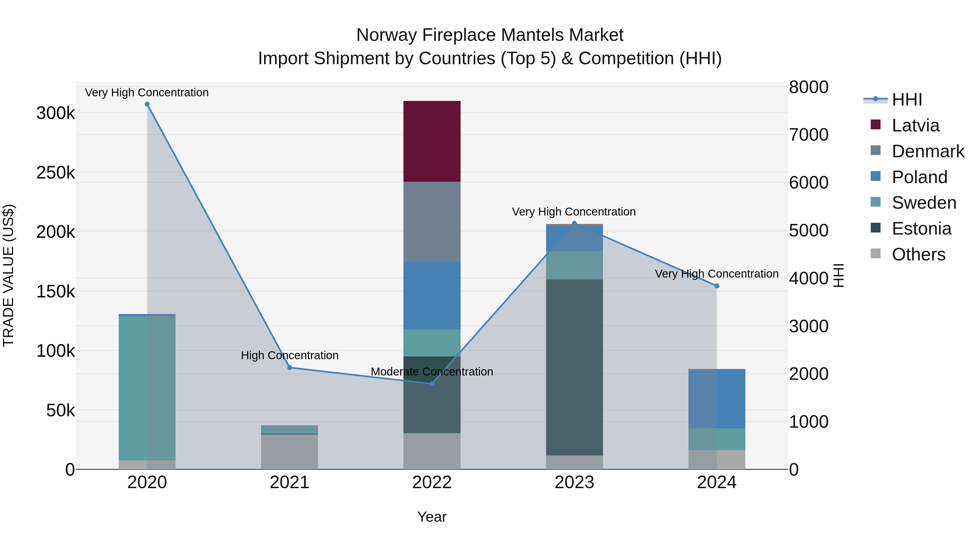Toggle the HHI legend entry
The width and height of the screenshot is (980, 551).
(x=893, y=100)
